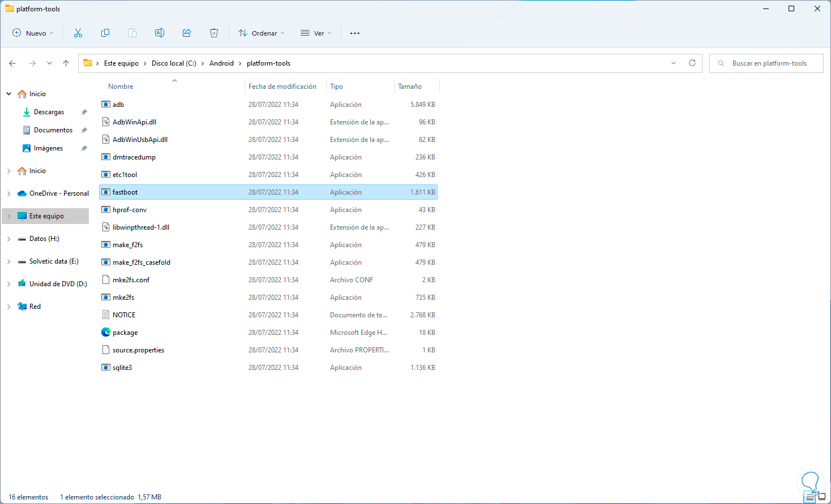Click the adb application file icon
This screenshot has width=831, height=504.
106,105
